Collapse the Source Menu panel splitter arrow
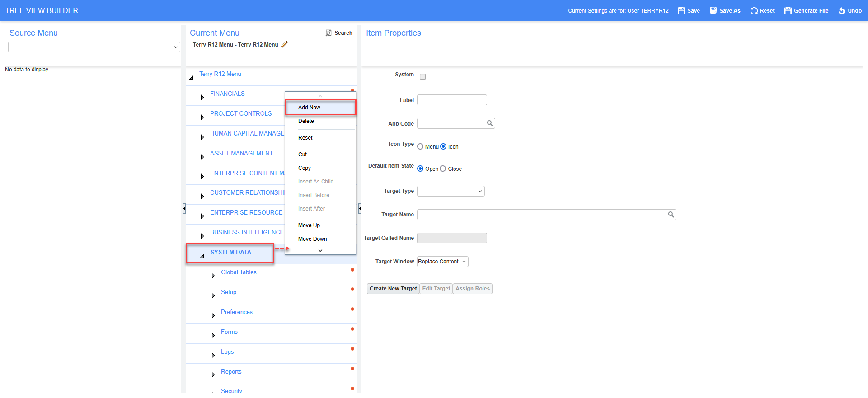The image size is (868, 398). click(x=184, y=208)
